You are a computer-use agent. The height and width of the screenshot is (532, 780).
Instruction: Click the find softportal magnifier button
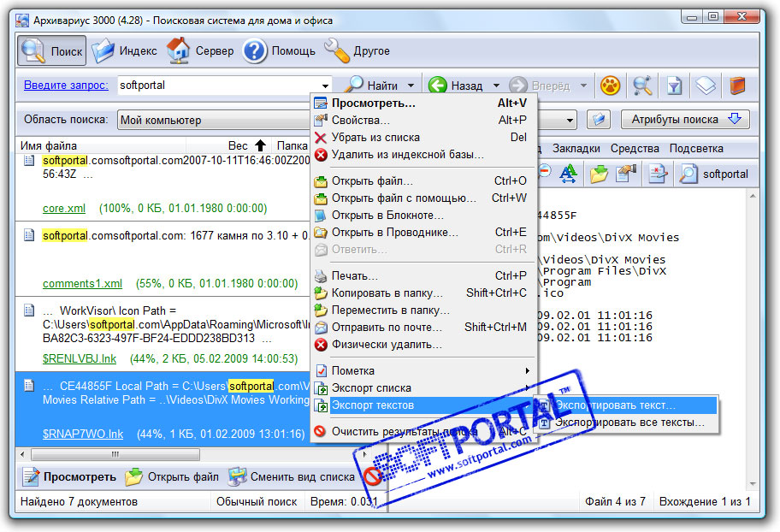coord(713,174)
